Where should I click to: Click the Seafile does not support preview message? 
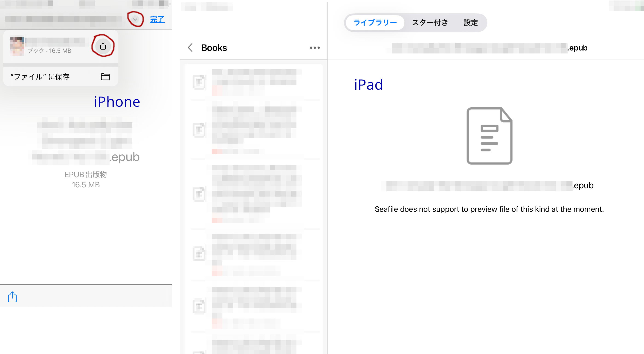(x=489, y=209)
